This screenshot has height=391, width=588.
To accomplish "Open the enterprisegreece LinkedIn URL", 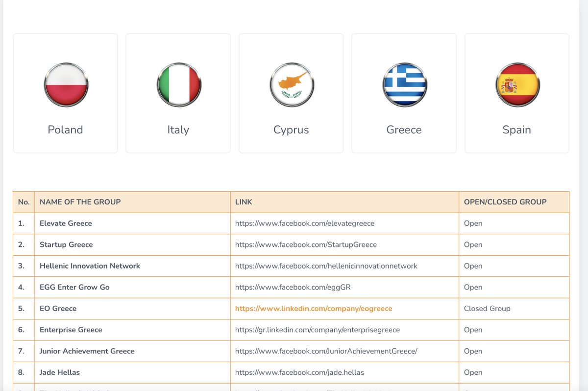I will pos(318,330).
